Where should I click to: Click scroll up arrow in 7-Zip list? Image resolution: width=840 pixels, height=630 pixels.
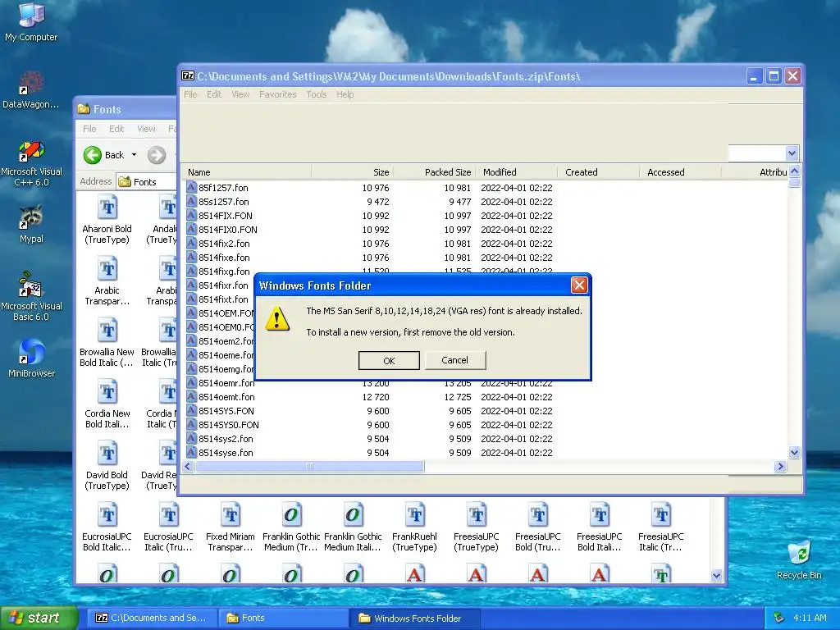click(x=794, y=171)
